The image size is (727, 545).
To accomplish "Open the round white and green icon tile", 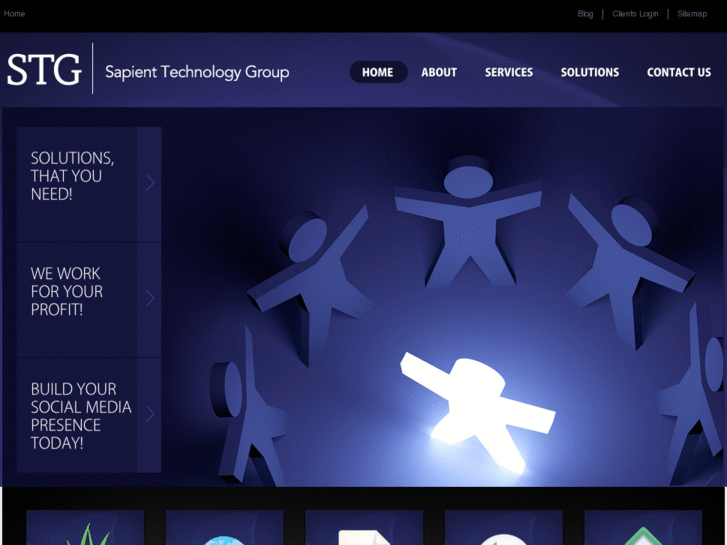I will (x=504, y=527).
